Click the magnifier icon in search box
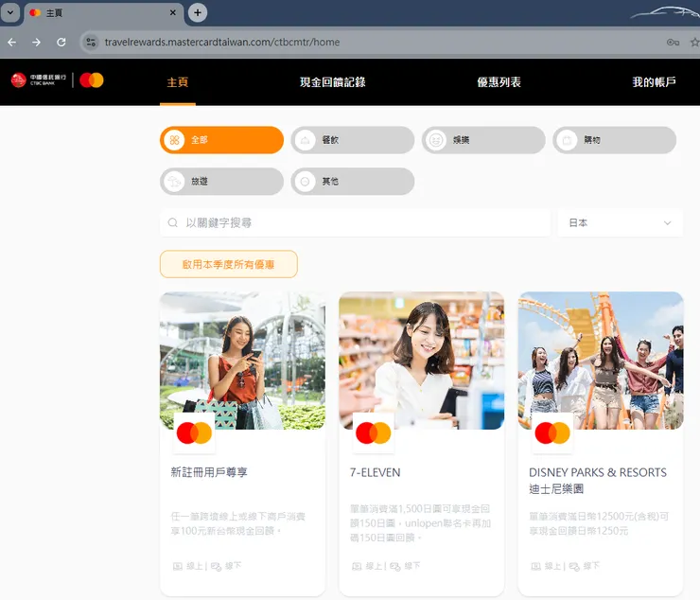 click(x=173, y=222)
